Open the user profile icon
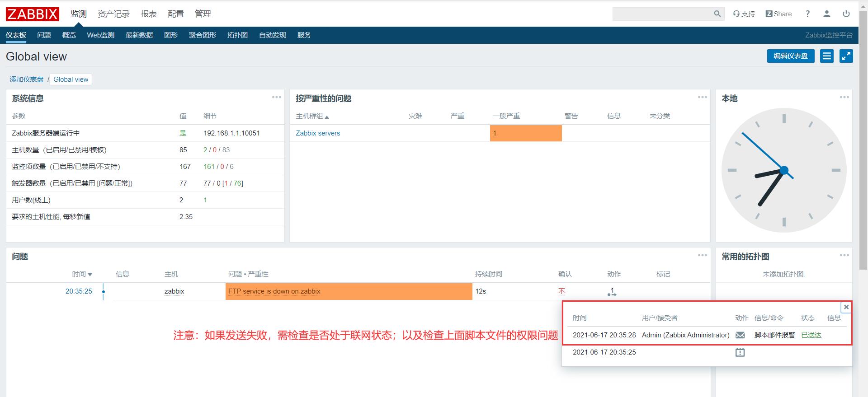Screen dimensions: 868x397 (827, 14)
